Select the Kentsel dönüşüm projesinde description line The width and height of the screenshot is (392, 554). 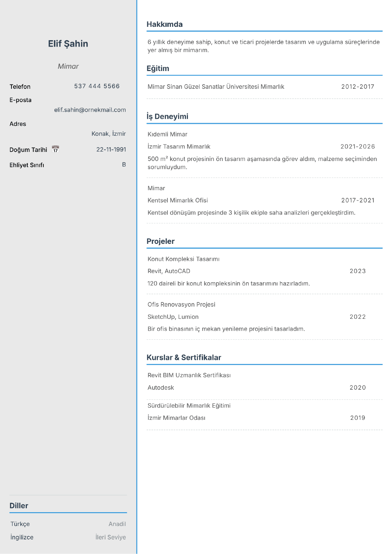click(x=251, y=213)
